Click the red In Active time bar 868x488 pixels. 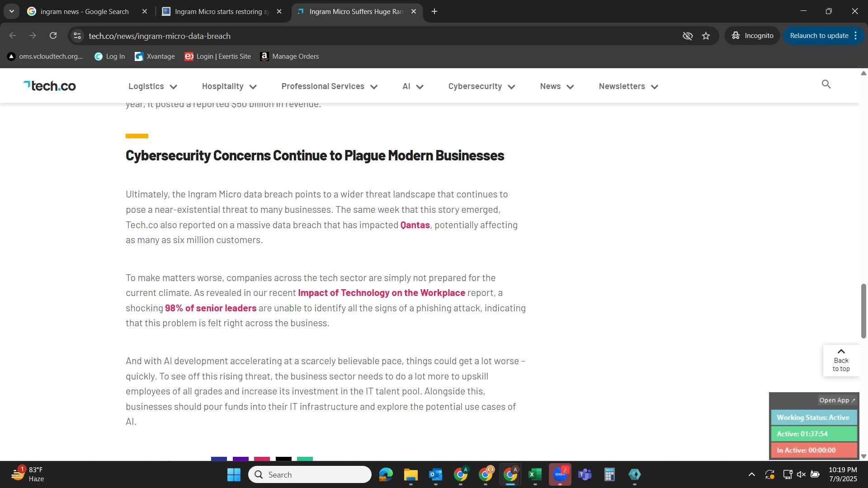814,450
